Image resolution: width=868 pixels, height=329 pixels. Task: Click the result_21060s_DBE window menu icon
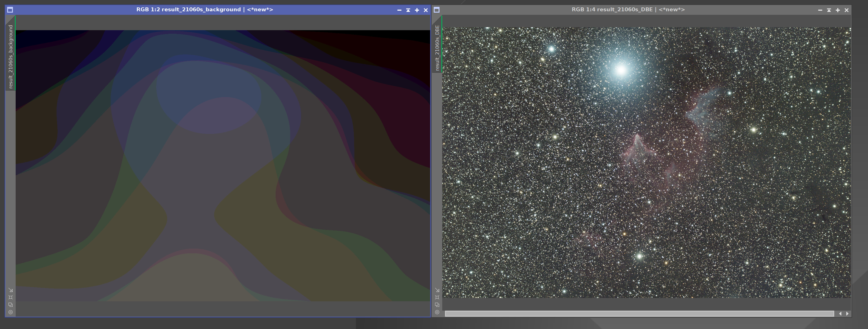pyautogui.click(x=437, y=10)
